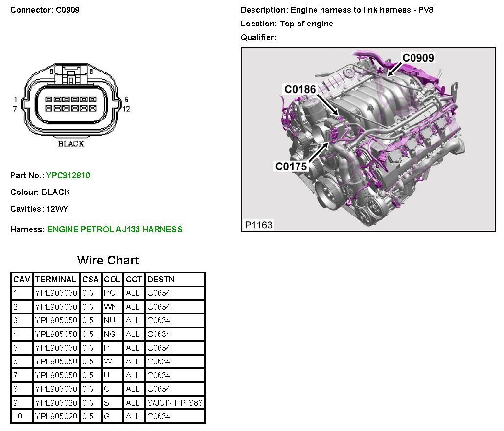Click the C0909 label in engine image

click(x=418, y=58)
